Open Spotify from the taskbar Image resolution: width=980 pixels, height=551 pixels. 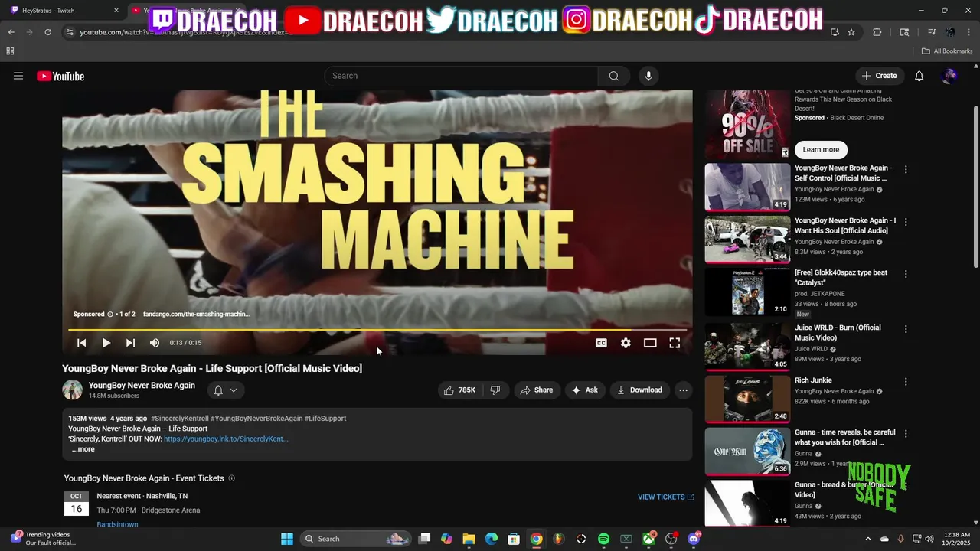coord(603,539)
